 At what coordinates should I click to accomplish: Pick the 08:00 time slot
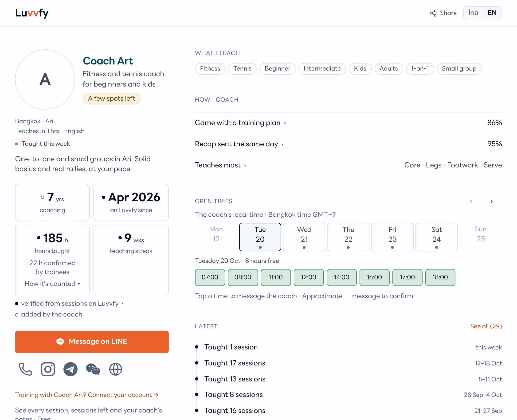243,277
